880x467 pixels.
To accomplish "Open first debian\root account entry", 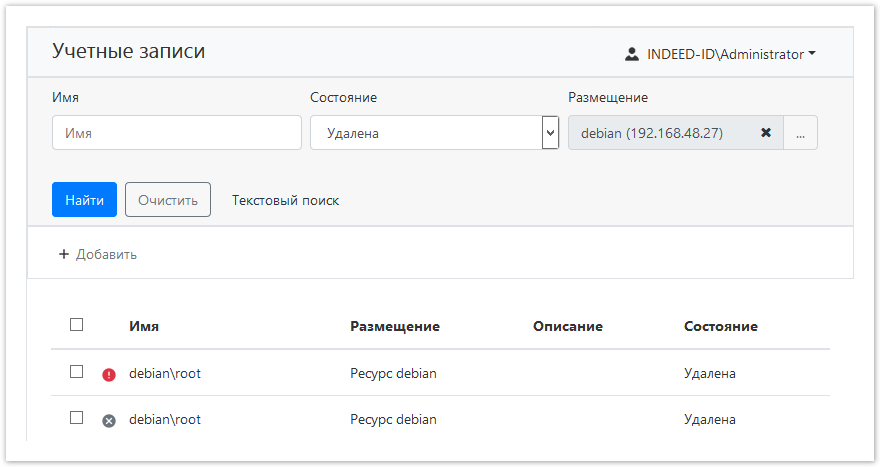I will click(165, 373).
